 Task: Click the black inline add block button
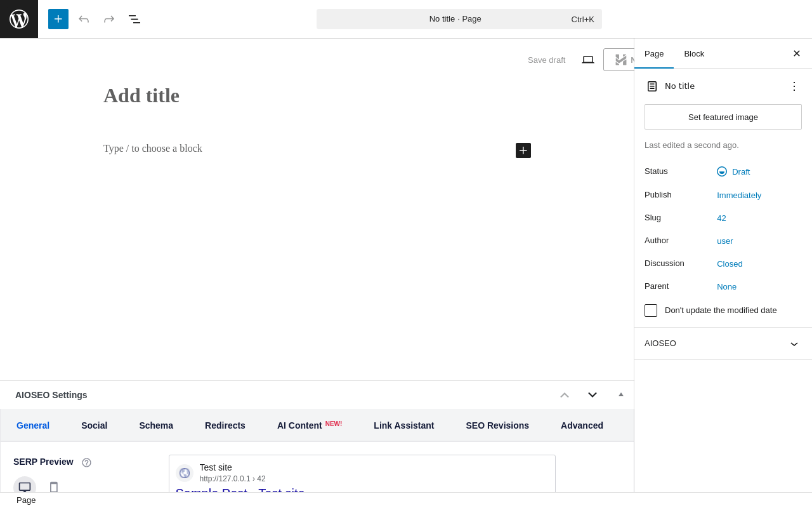coord(523,150)
